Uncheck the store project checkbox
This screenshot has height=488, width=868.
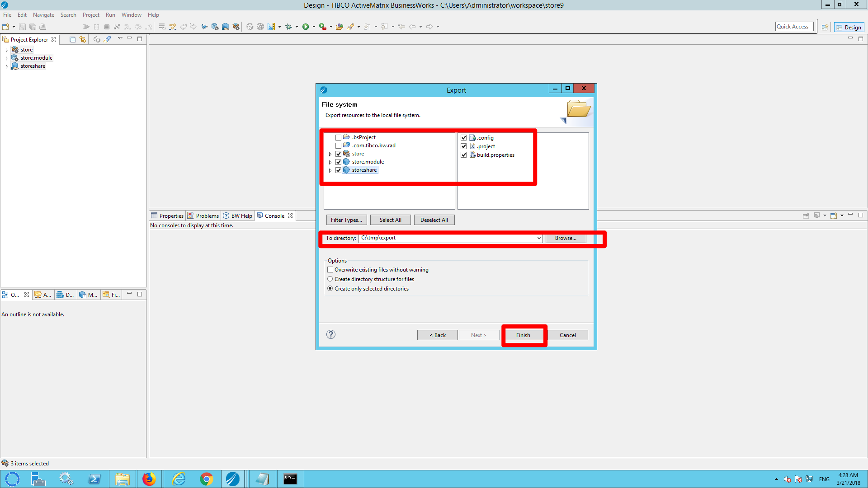(x=338, y=154)
